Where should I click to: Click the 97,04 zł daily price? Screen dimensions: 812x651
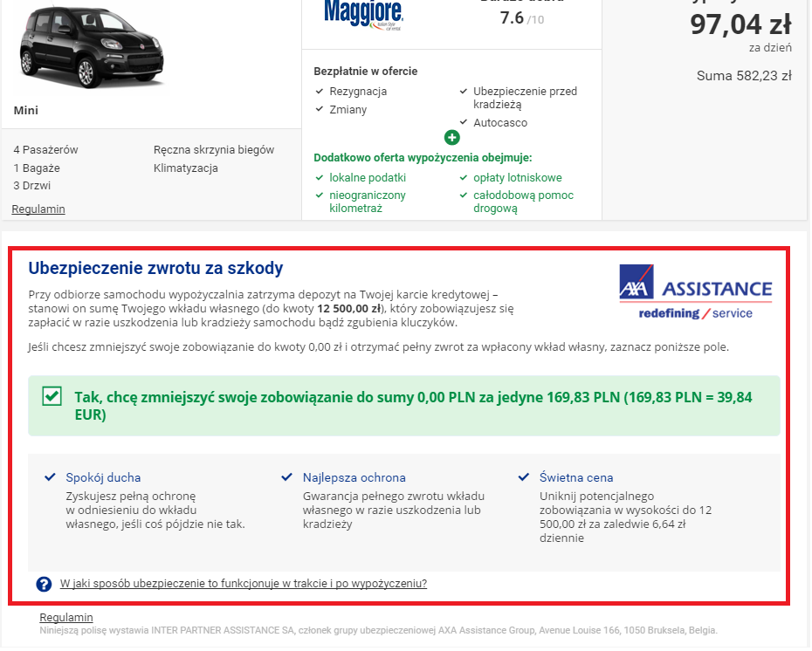click(x=740, y=24)
